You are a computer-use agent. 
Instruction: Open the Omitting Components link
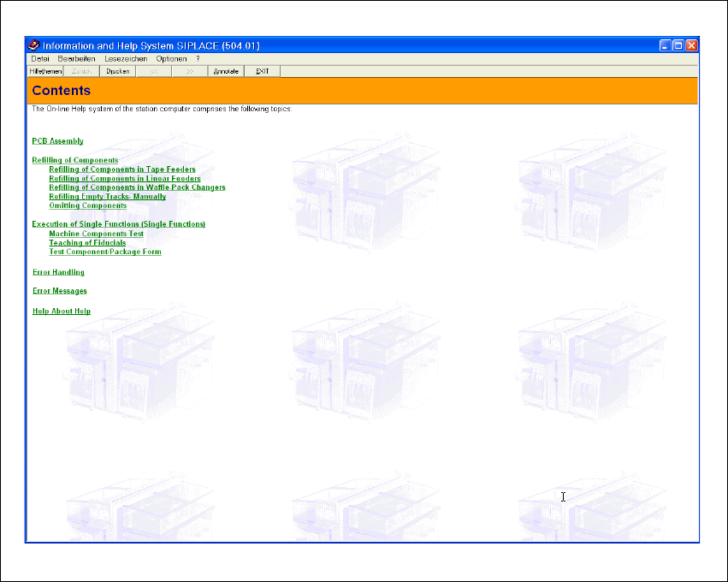click(x=88, y=205)
